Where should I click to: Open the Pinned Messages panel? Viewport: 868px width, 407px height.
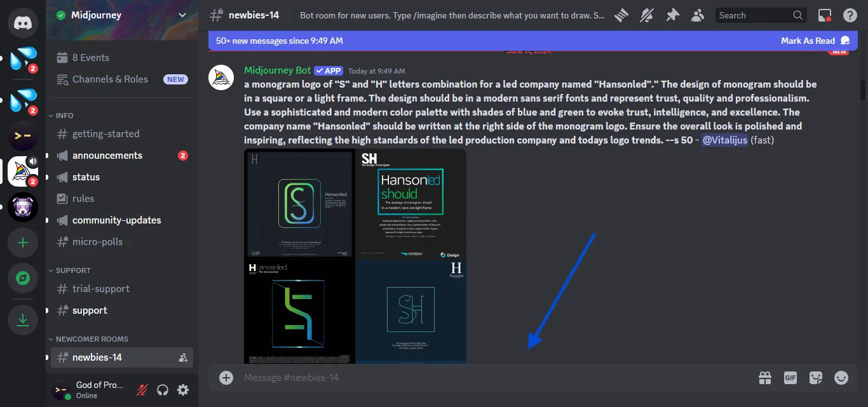pyautogui.click(x=672, y=15)
